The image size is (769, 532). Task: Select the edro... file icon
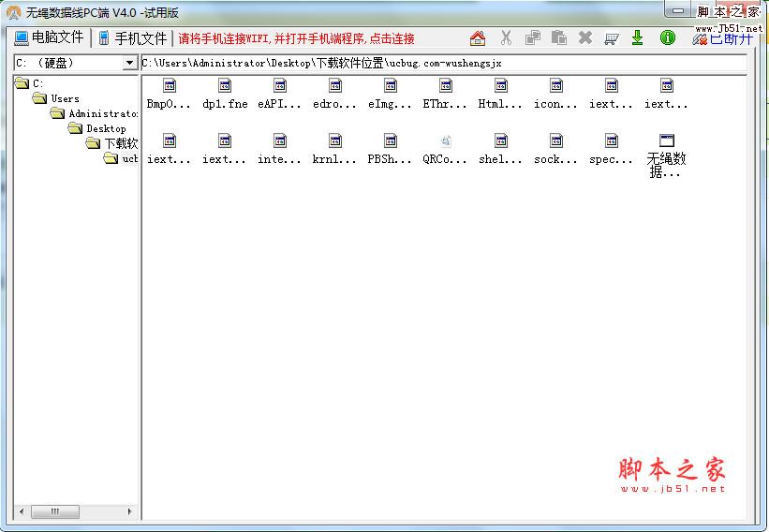pos(335,86)
